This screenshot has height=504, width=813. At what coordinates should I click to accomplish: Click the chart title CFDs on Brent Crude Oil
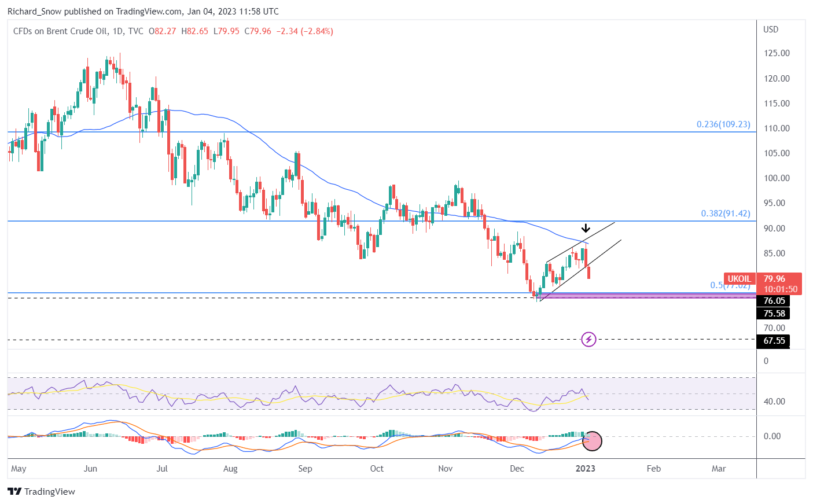[x=60, y=31]
